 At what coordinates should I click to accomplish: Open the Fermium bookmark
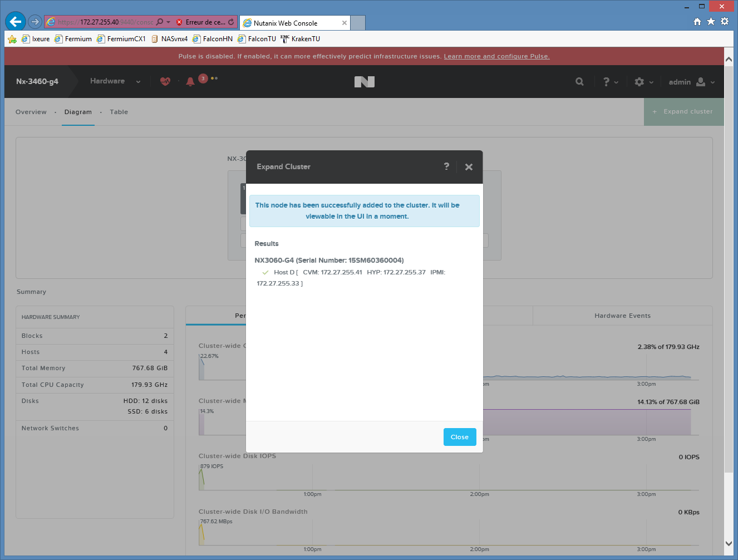point(73,39)
